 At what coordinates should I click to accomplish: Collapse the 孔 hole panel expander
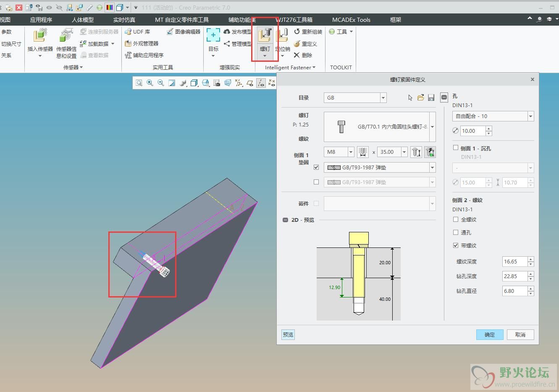point(444,97)
